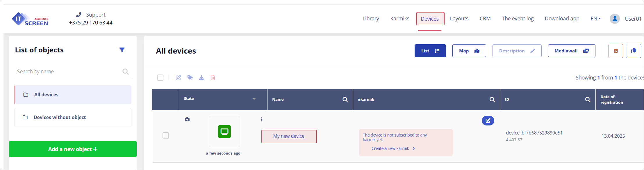Click the Search by name field

68,72
